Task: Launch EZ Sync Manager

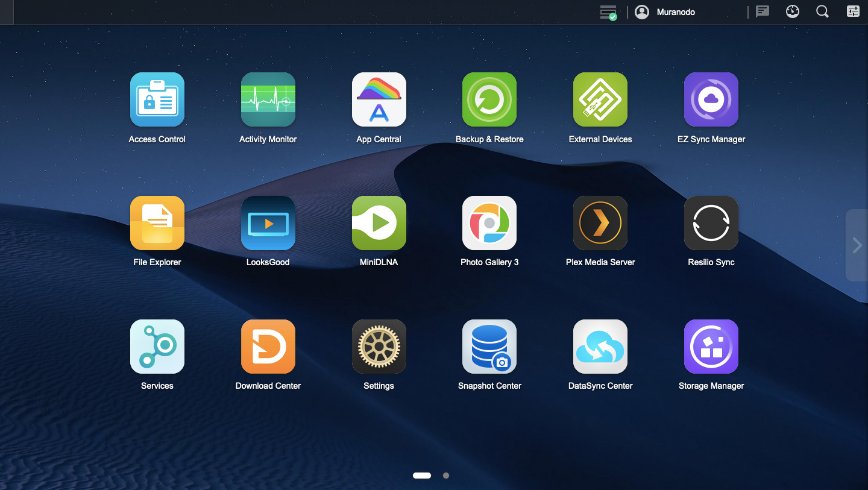Action: 711,99
